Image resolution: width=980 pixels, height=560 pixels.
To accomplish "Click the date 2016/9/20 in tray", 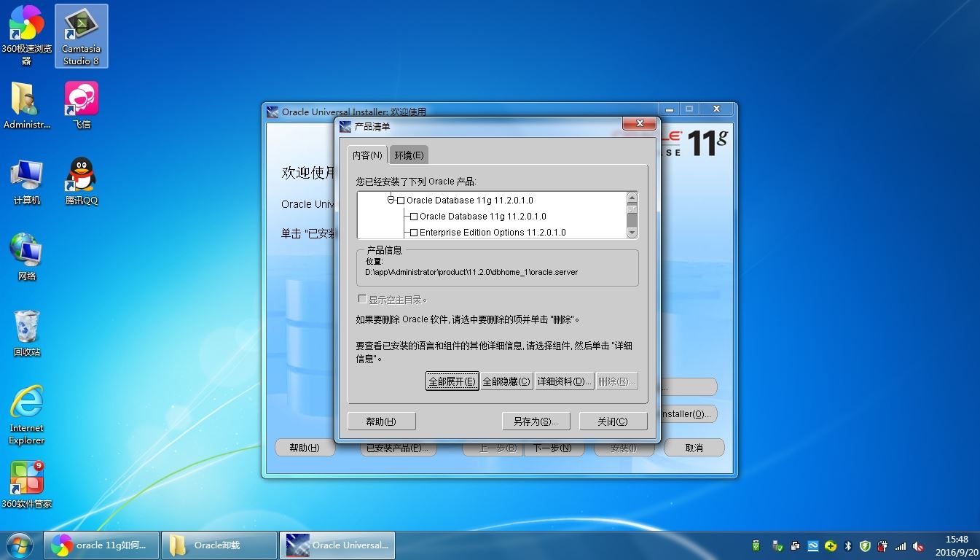I will pyautogui.click(x=956, y=552).
